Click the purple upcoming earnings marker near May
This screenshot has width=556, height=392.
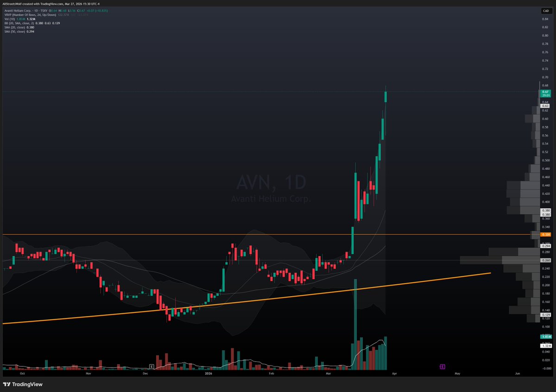click(442, 366)
